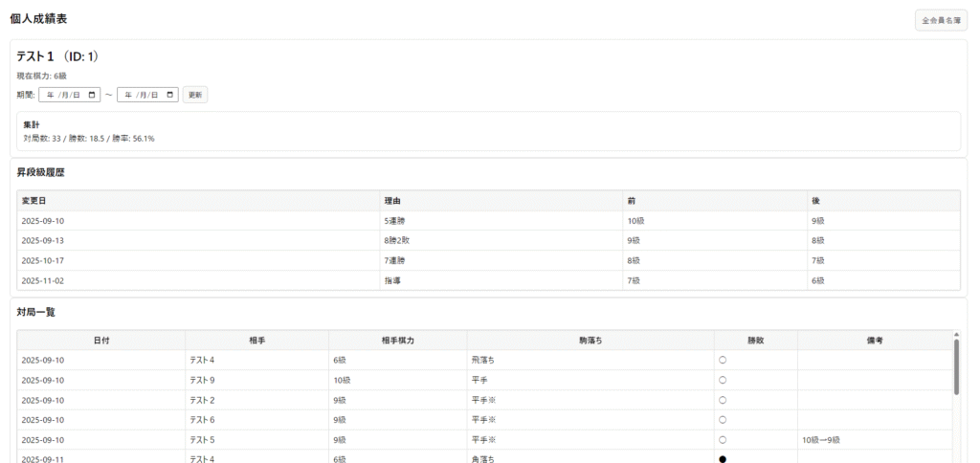Click the scroll-up arrow of match list
980x463 pixels.
point(955,335)
